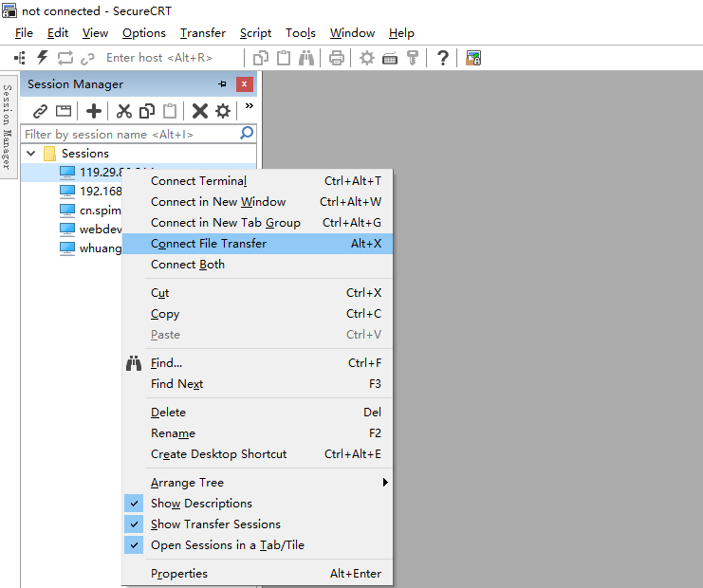The image size is (703, 588).
Task: Uncheck Show Descriptions option
Action: pyautogui.click(x=201, y=504)
